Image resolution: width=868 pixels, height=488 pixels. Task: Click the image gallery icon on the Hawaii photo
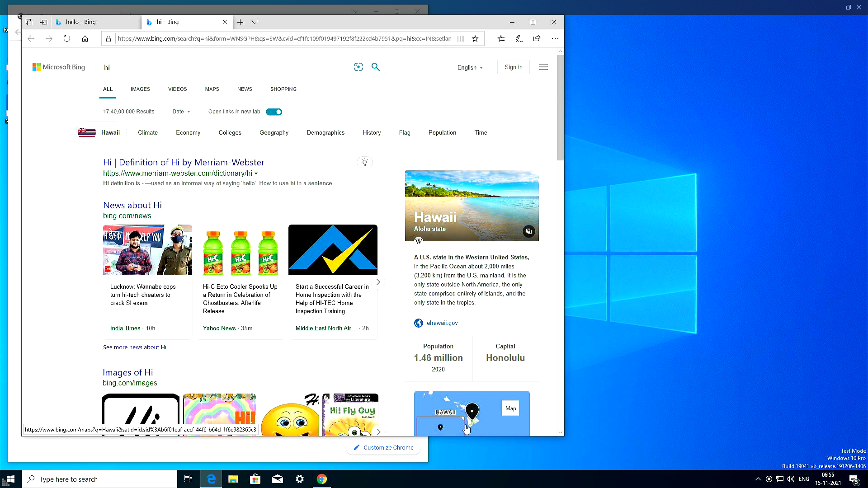[x=528, y=231]
